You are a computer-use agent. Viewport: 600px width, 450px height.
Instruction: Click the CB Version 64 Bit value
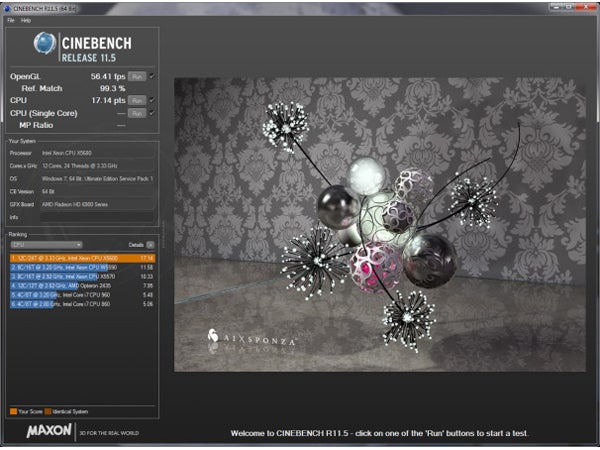[98, 192]
